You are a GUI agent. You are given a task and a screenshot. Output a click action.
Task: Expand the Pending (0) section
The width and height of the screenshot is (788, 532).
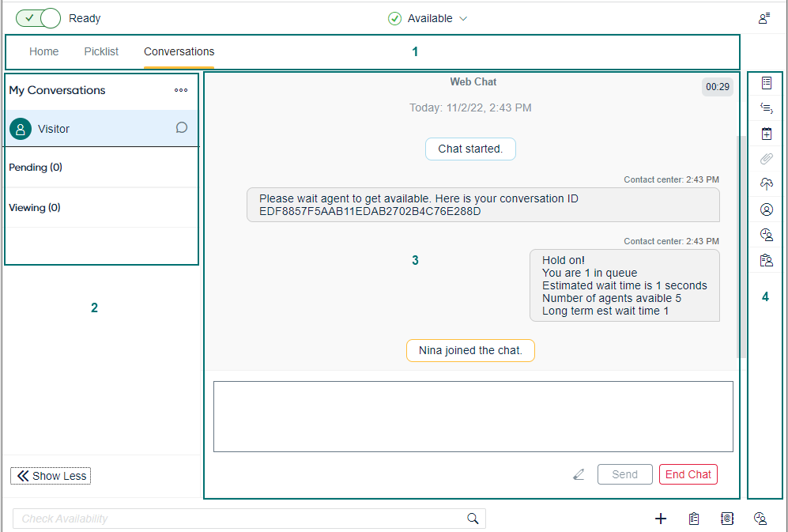pos(36,168)
